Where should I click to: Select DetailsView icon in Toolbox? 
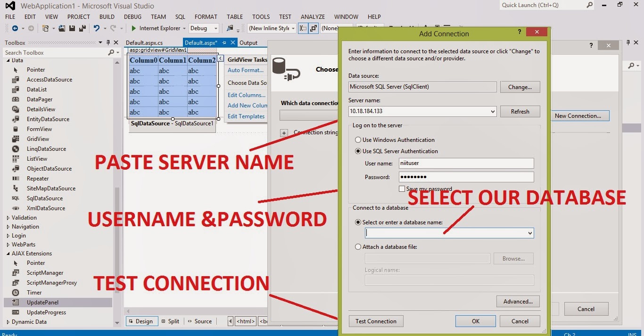tap(16, 109)
